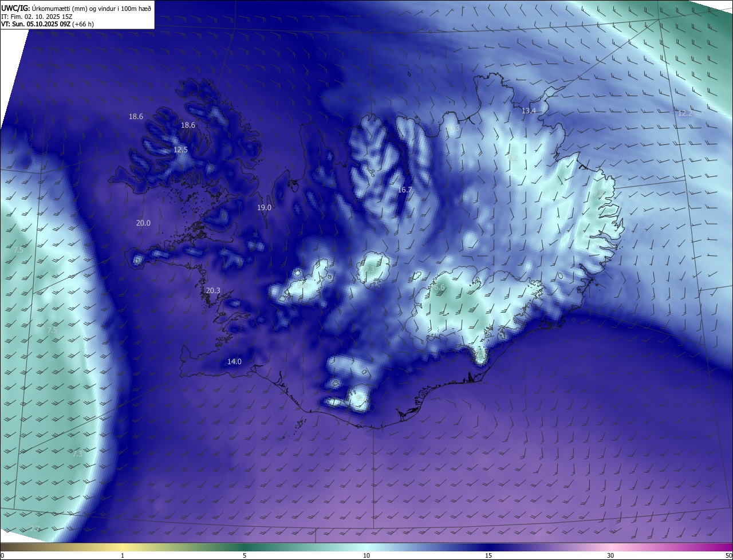The image size is (733, 560).
Task: Click the 12.2 value label on the map
Action: click(x=685, y=113)
